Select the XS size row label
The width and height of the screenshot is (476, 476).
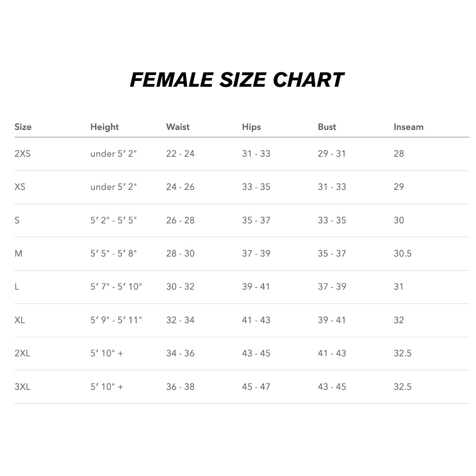[x=20, y=187]
